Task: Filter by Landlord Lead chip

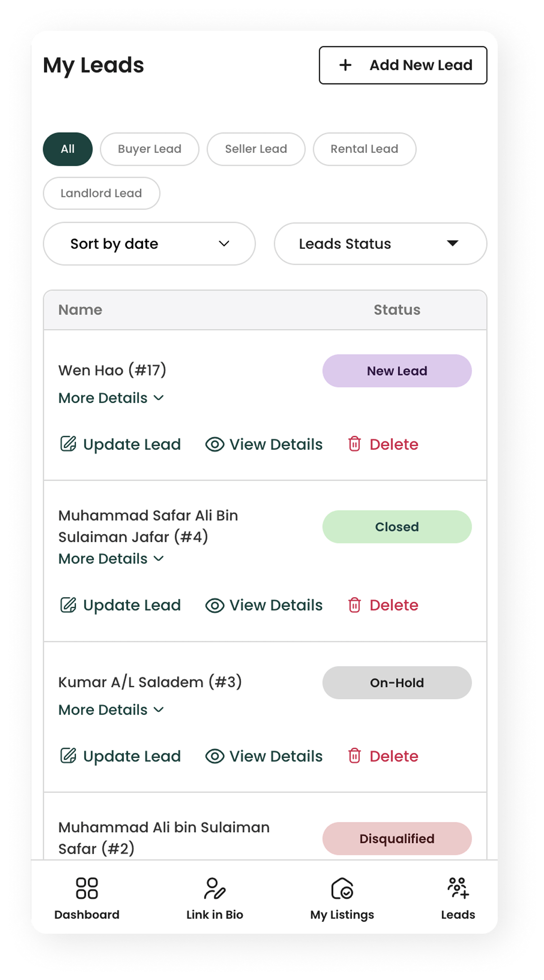Action: coord(101,193)
